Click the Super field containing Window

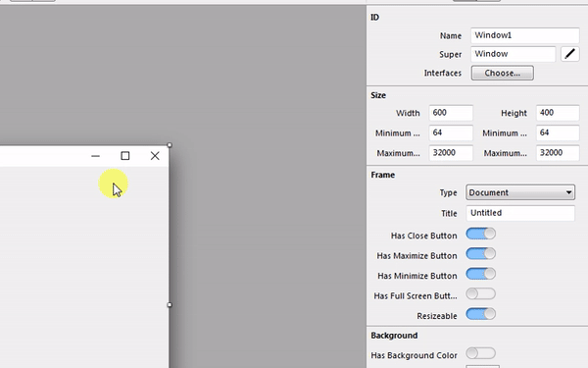(x=513, y=54)
